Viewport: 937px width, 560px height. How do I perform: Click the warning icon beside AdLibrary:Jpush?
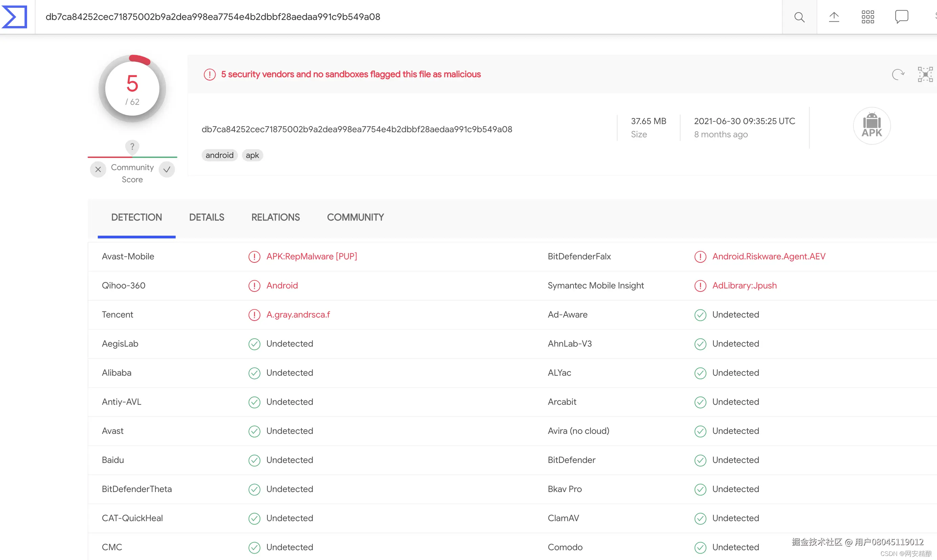pyautogui.click(x=700, y=286)
